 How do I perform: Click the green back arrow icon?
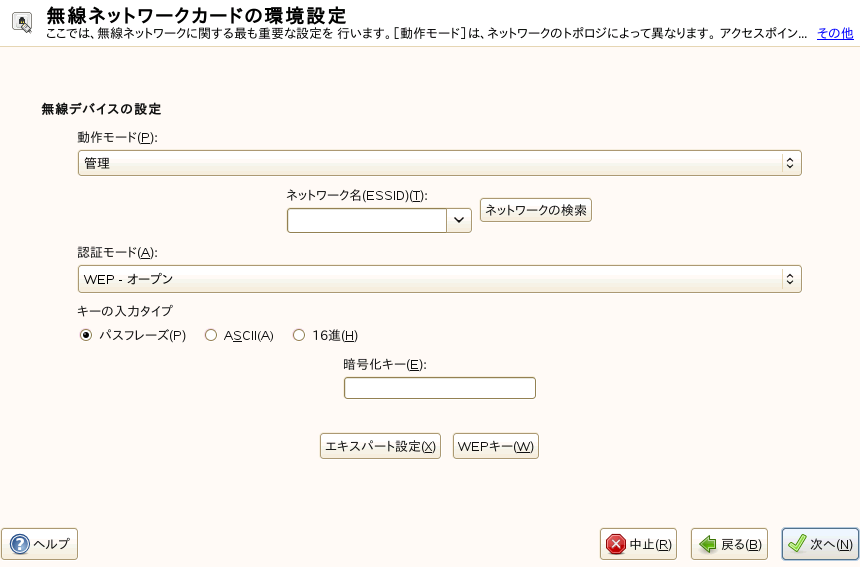707,544
